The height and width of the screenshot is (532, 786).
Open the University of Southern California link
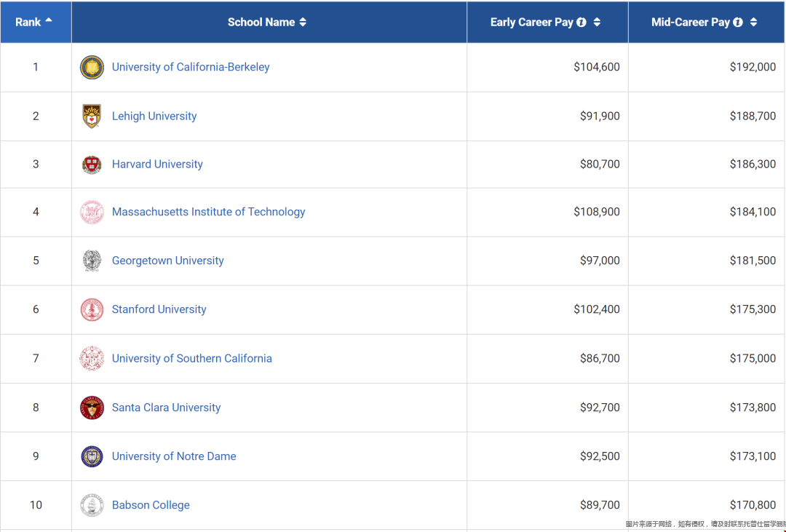click(x=192, y=359)
